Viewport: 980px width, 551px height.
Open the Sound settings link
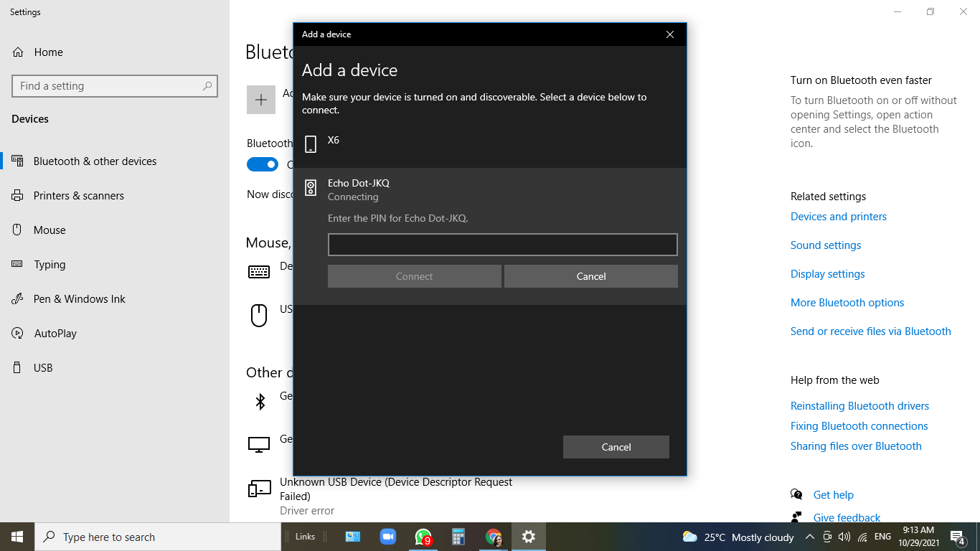pos(826,245)
